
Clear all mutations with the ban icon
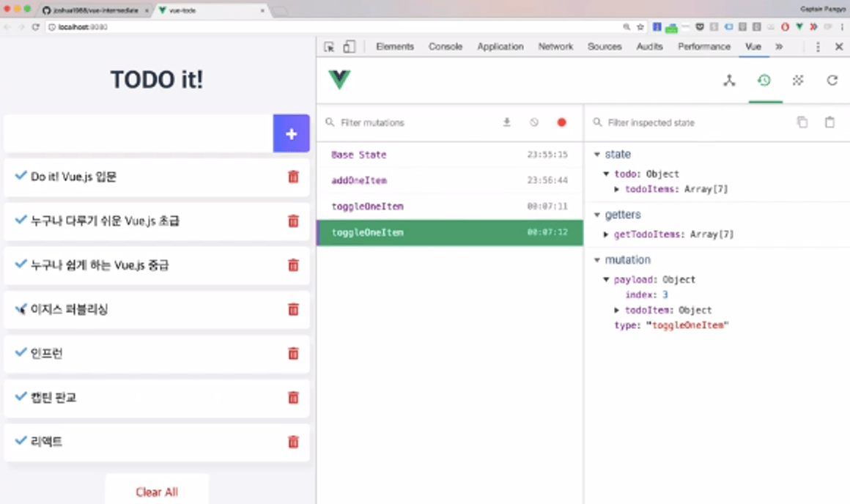(533, 122)
